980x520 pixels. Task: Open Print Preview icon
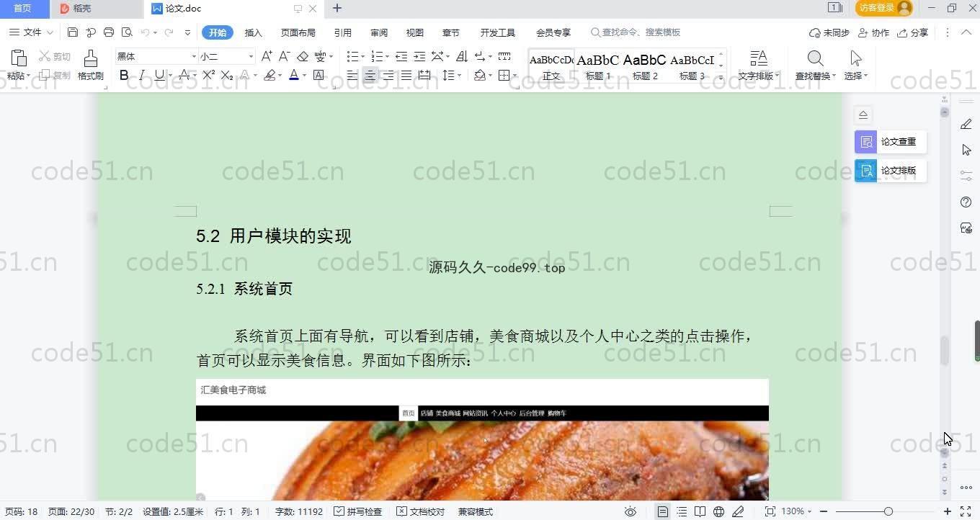[127, 32]
